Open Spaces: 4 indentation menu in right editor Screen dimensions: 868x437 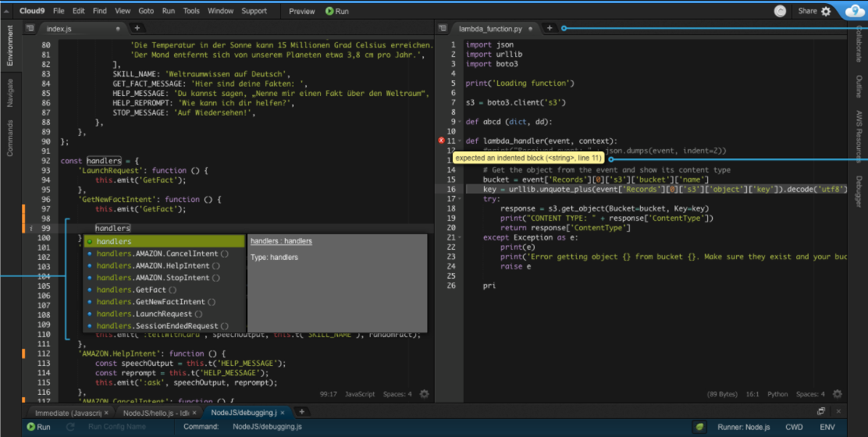pos(810,394)
